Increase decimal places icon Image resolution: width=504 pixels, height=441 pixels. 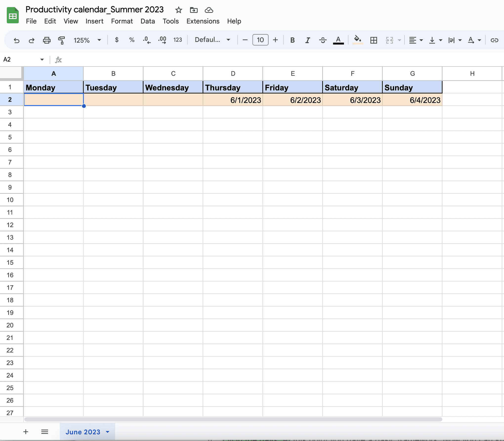click(162, 40)
